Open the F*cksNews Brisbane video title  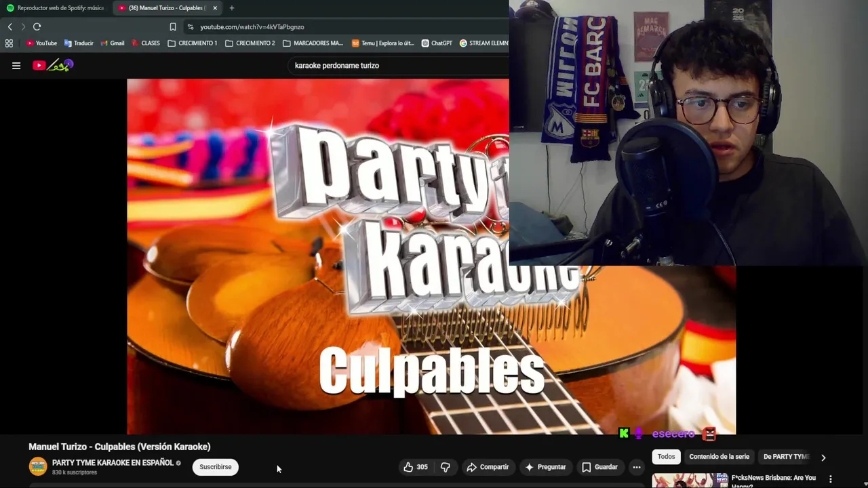tap(774, 481)
